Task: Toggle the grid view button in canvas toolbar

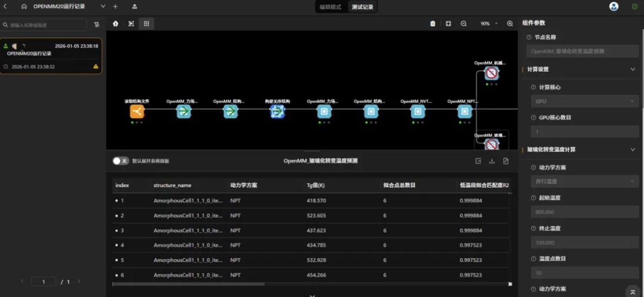Action: 146,24
